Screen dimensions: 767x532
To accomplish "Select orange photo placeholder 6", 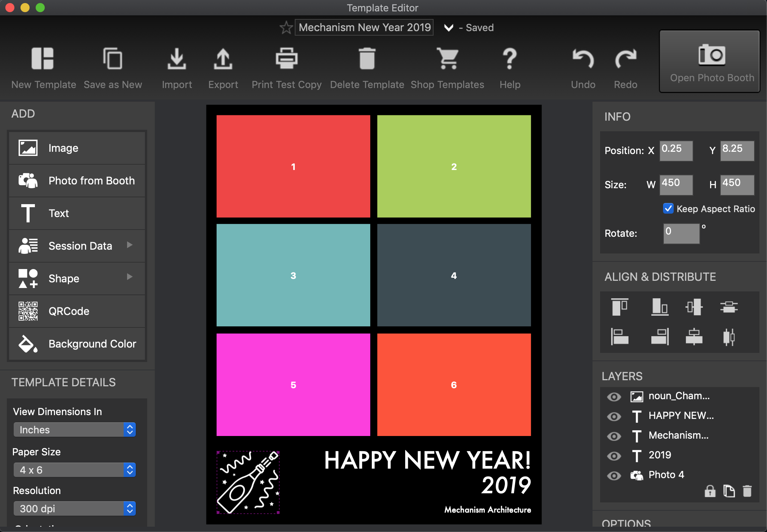I will coord(454,385).
